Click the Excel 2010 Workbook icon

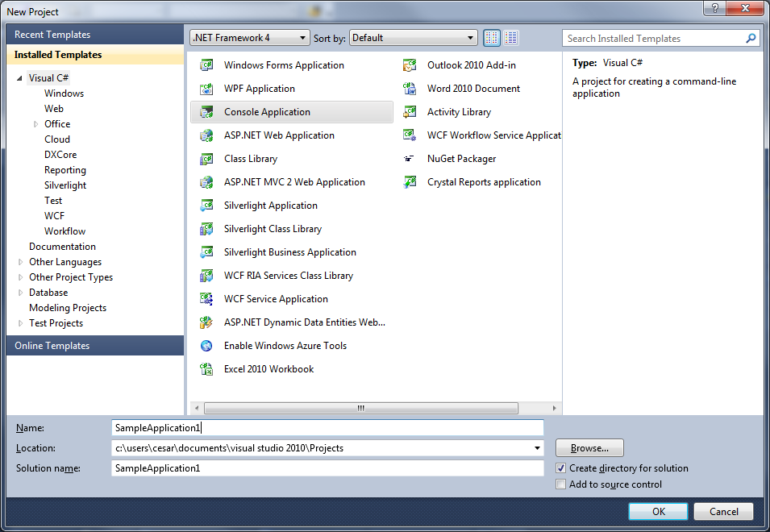click(206, 369)
